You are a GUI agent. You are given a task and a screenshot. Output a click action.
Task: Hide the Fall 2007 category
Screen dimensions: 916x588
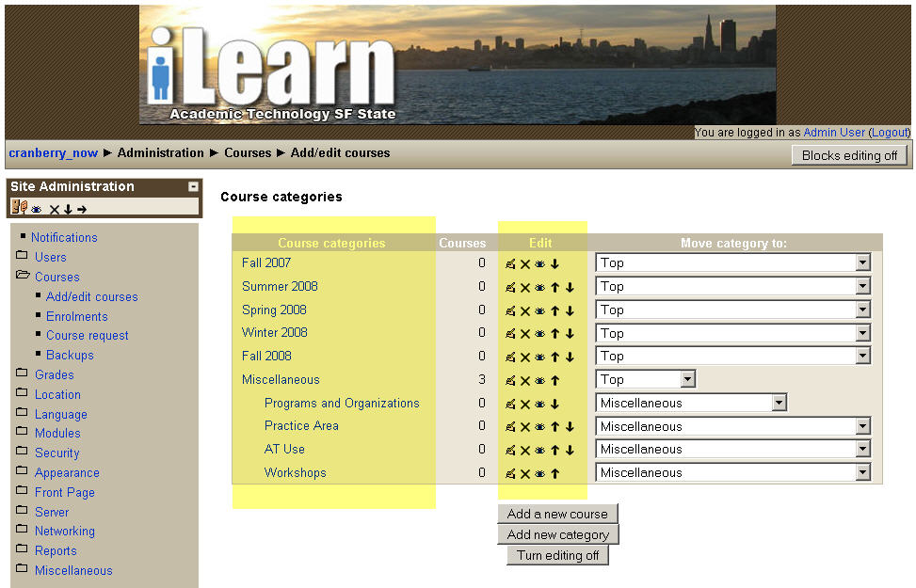(x=539, y=264)
